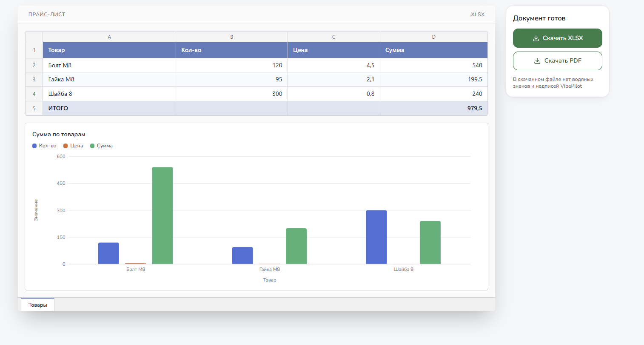Click the total cell 979,5
644x345 pixels.
click(x=434, y=108)
